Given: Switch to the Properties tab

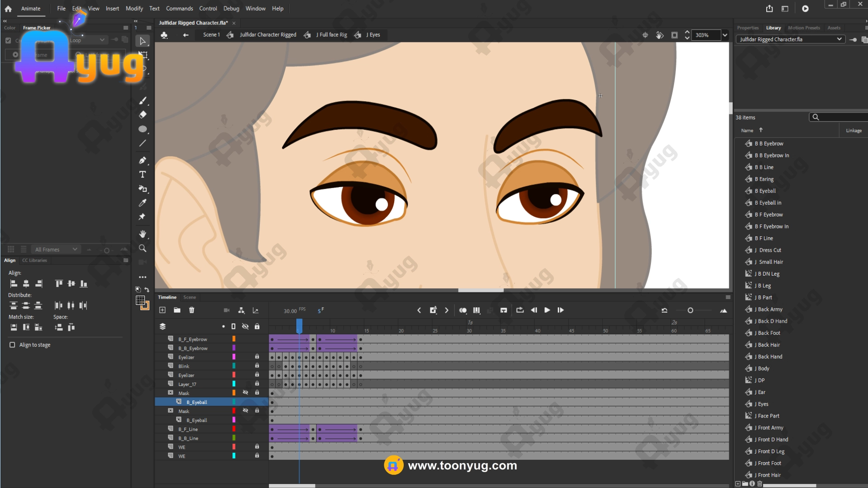Looking at the screenshot, I should coord(748,28).
